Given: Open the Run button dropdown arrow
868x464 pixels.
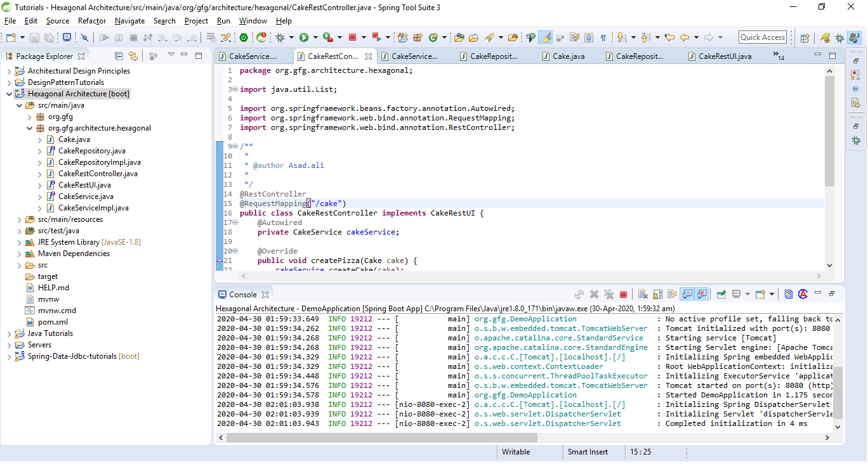Looking at the screenshot, I should pos(315,37).
